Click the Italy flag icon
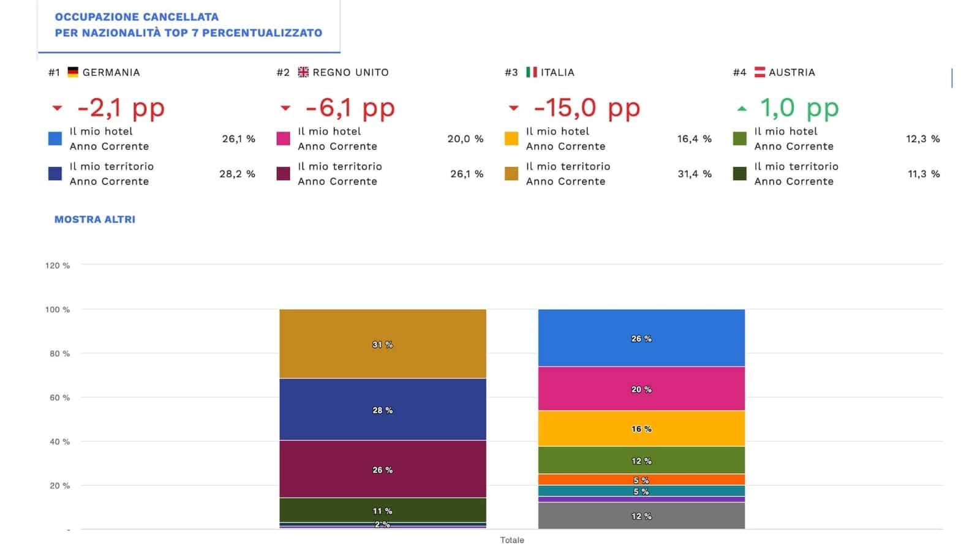The height and width of the screenshot is (551, 980). click(531, 72)
